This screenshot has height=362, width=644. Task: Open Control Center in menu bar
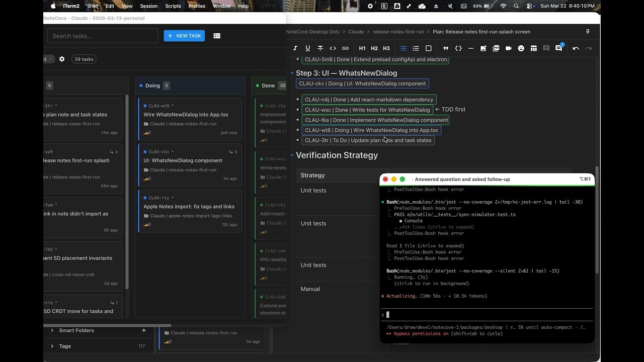click(x=530, y=6)
